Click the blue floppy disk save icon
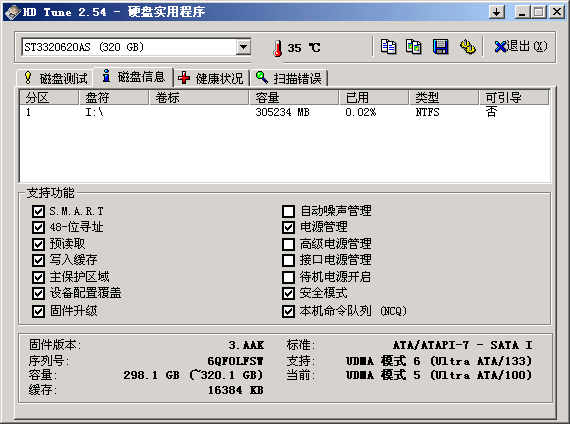This screenshot has width=570, height=424. tap(440, 47)
